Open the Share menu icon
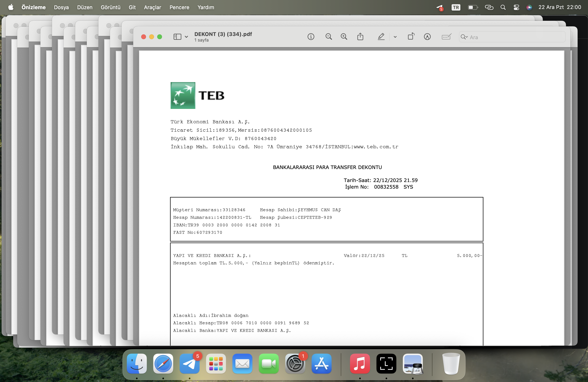This screenshot has height=382, width=588. 360,37
